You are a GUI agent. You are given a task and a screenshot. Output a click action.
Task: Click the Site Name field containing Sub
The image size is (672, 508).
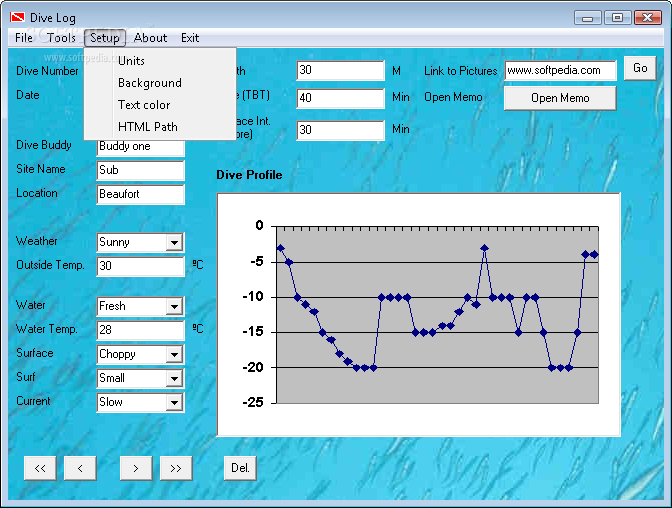pyautogui.click(x=141, y=170)
